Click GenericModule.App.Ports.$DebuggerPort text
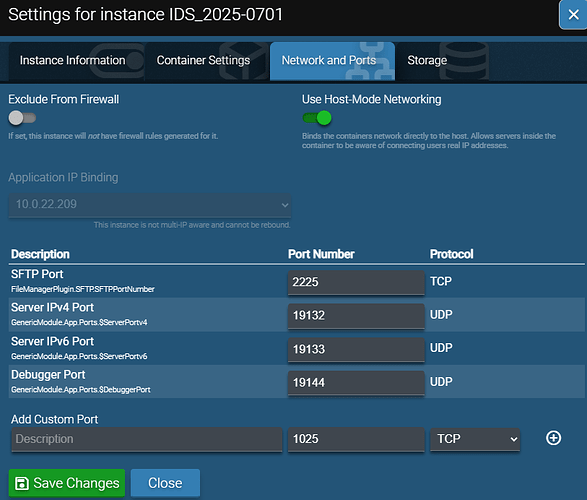 (x=80, y=390)
